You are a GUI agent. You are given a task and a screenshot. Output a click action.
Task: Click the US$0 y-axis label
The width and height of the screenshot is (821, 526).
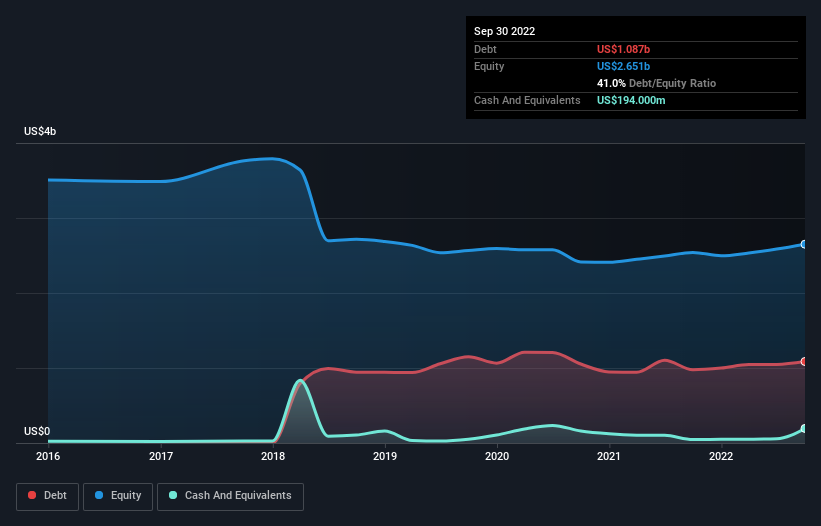pos(37,431)
